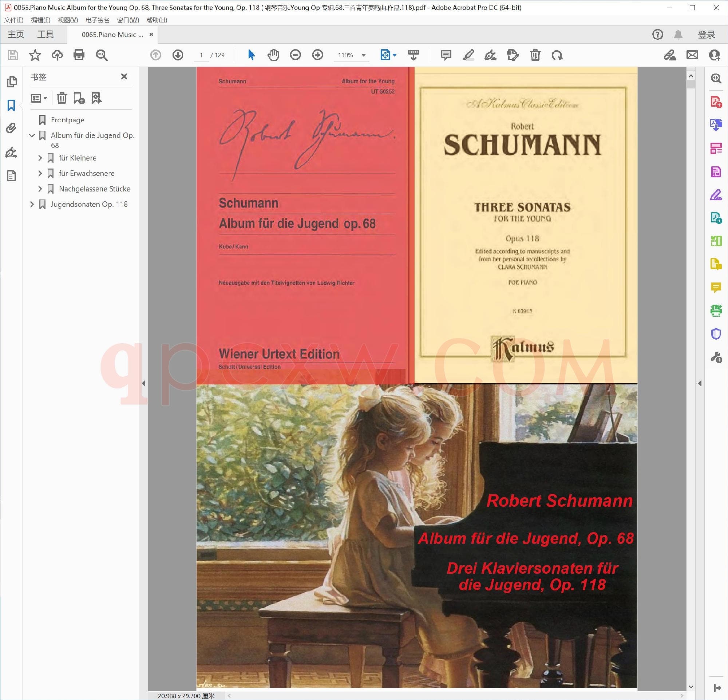728x700 pixels.
Task: Collapse the left navigation pane arrow
Action: tap(143, 383)
